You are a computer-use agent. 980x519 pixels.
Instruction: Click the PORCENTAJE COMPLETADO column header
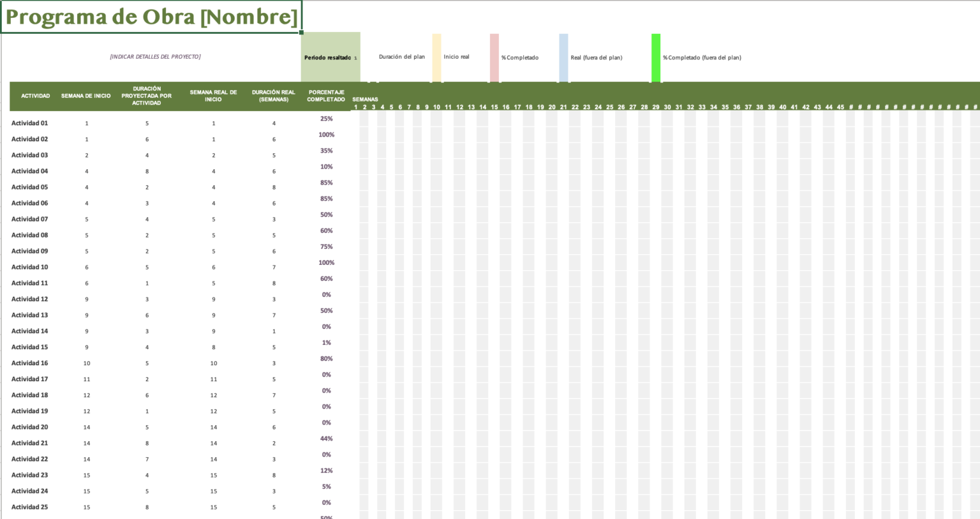(x=326, y=96)
